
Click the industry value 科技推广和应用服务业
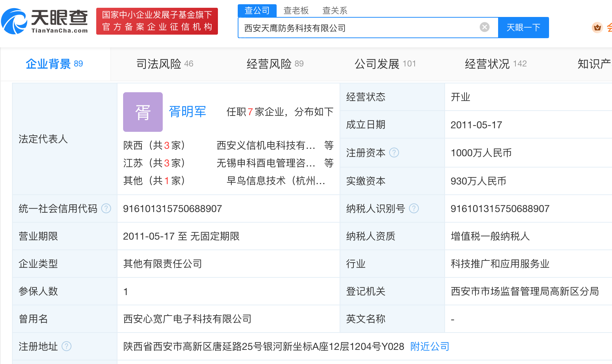pos(500,264)
